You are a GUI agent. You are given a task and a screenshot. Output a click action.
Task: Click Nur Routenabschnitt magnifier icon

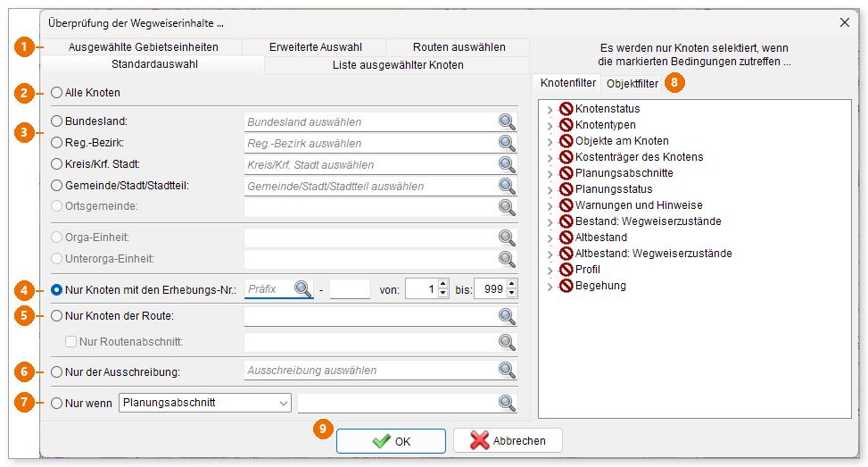coord(507,342)
